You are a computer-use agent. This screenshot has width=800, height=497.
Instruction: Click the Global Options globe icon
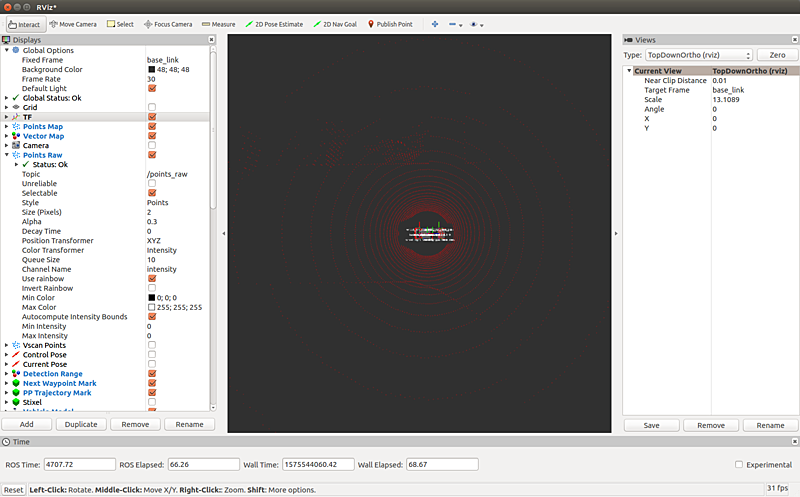pyautogui.click(x=16, y=51)
